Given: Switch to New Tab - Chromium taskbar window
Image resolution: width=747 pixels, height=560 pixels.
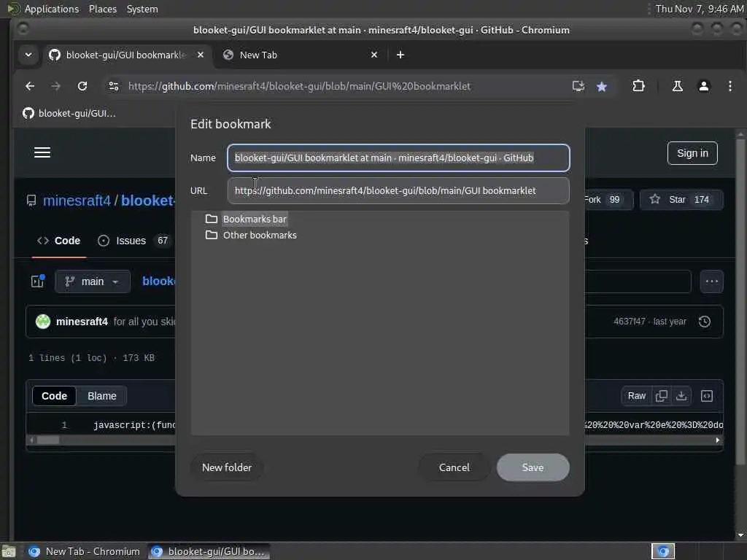Looking at the screenshot, I should tap(85, 551).
